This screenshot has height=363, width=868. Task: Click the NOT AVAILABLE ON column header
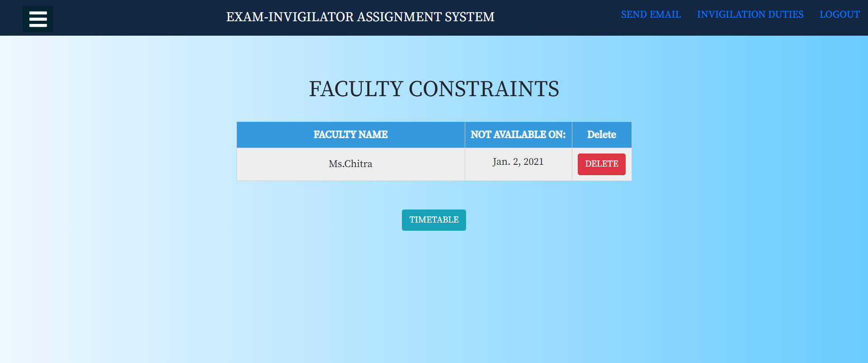[518, 134]
